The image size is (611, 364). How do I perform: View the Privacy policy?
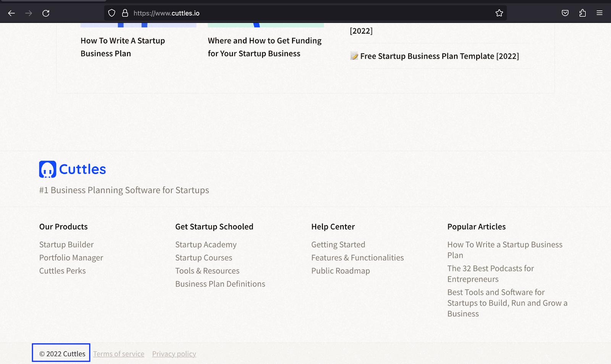[x=174, y=353]
